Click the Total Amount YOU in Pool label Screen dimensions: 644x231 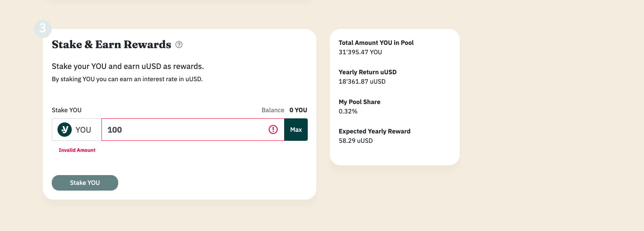(x=376, y=43)
